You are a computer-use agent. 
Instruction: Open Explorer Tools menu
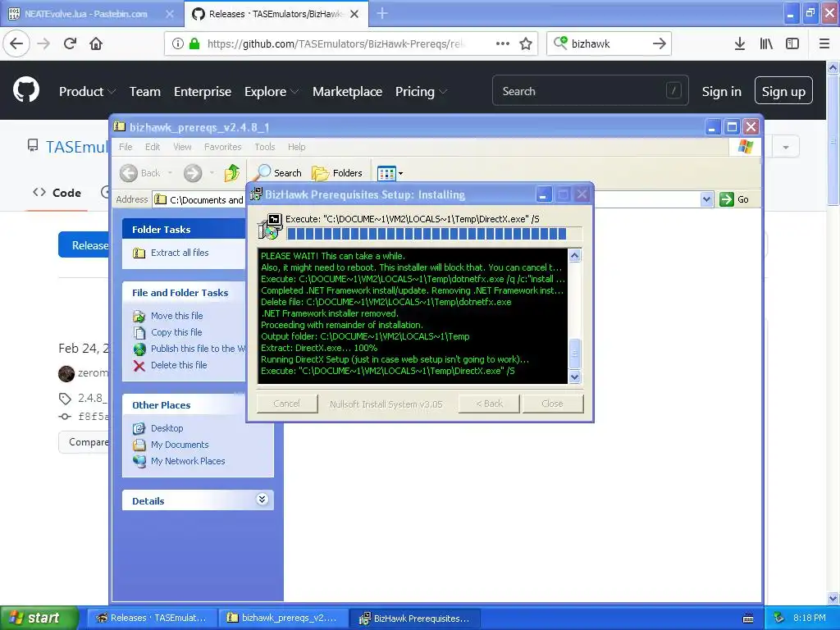click(265, 147)
